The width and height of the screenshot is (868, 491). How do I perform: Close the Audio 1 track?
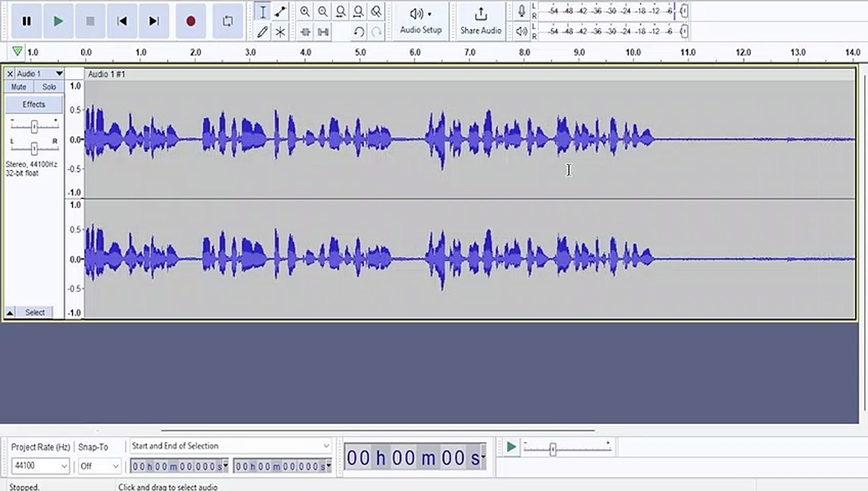point(10,74)
